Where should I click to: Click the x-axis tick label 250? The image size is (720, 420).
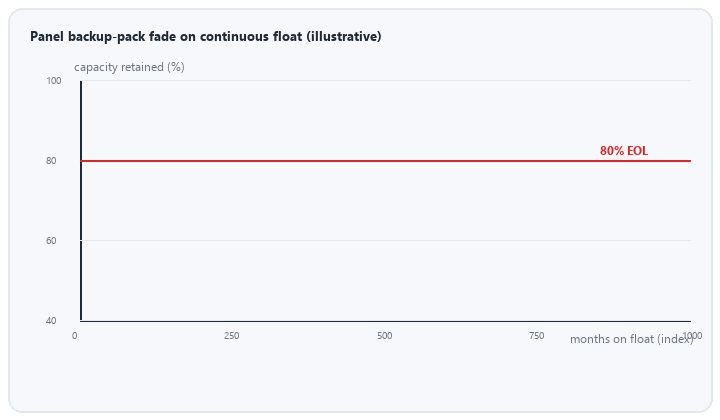click(231, 336)
